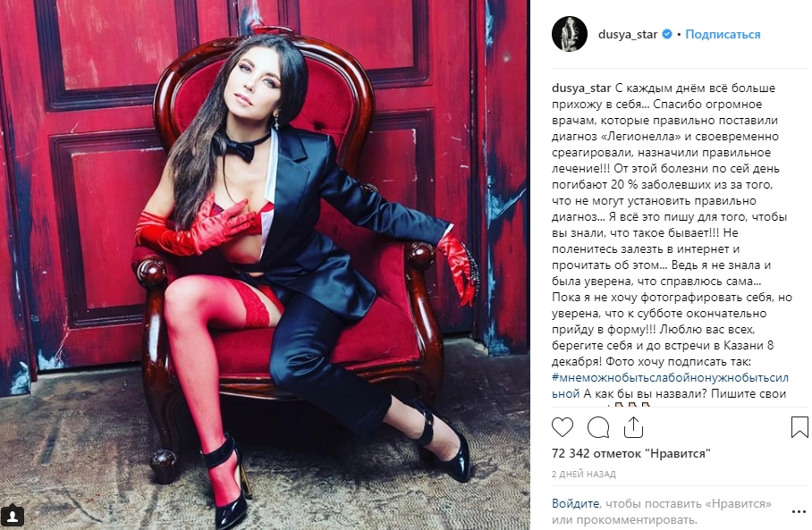This screenshot has width=812, height=530.
Task: Click the share arrow icon
Action: [633, 427]
